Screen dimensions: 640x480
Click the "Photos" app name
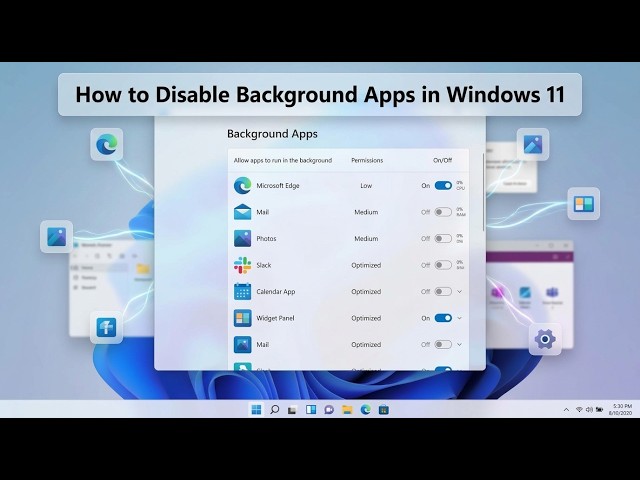(x=266, y=239)
